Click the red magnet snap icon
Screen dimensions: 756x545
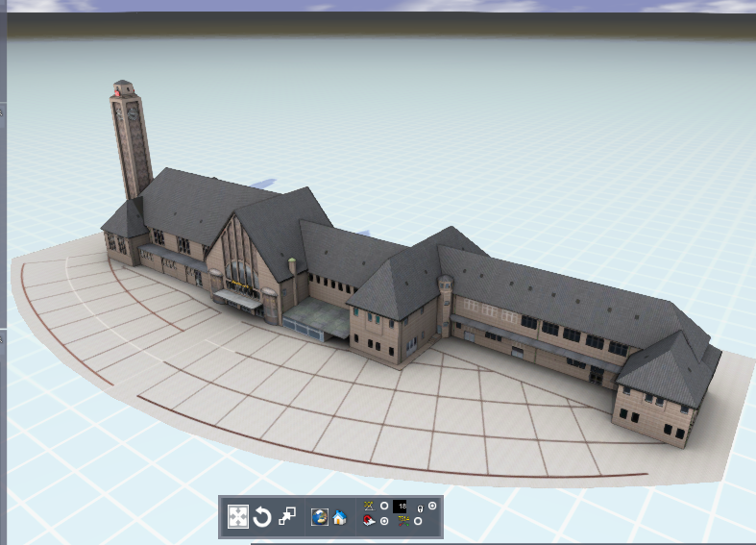pos(369,521)
